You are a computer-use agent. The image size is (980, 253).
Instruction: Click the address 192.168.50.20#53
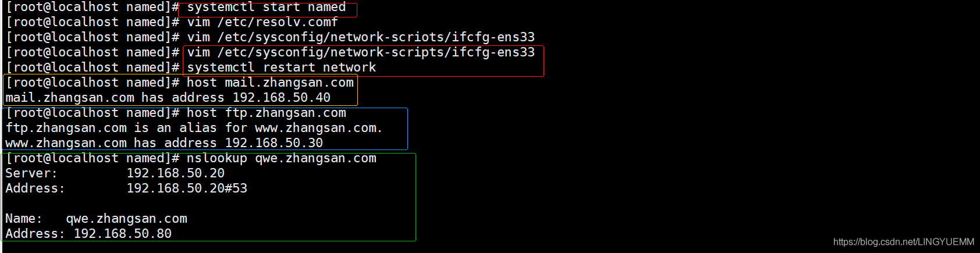[187, 189]
